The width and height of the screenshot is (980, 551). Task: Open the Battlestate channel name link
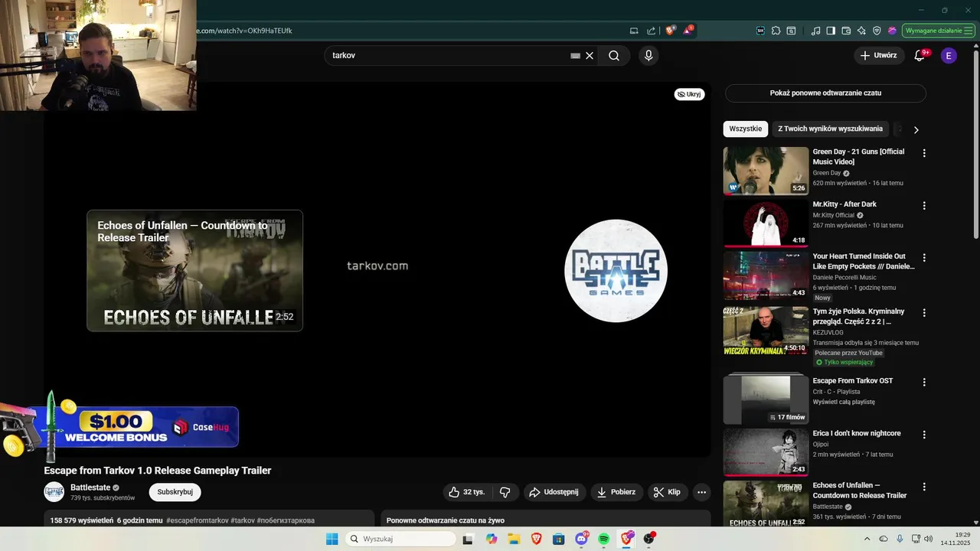[x=90, y=487]
